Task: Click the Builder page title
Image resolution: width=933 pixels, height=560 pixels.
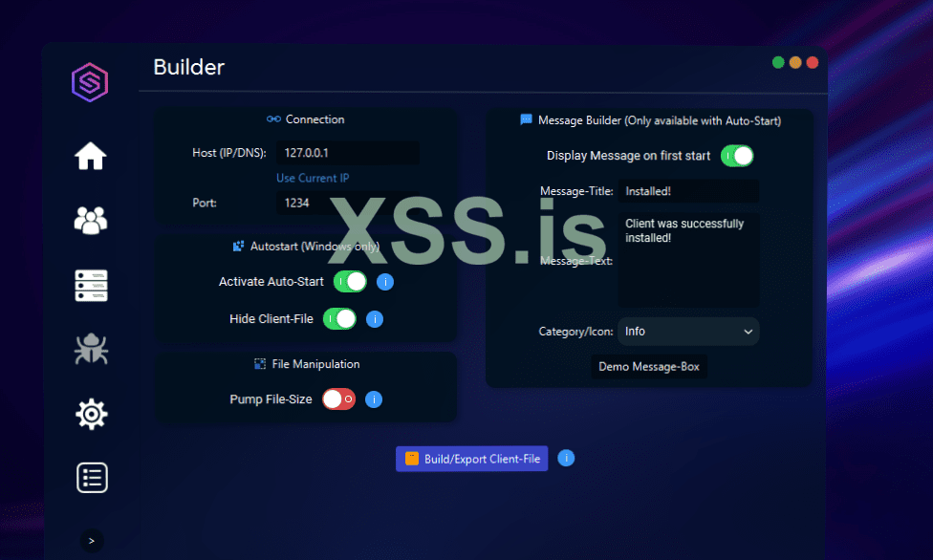Action: 189,67
